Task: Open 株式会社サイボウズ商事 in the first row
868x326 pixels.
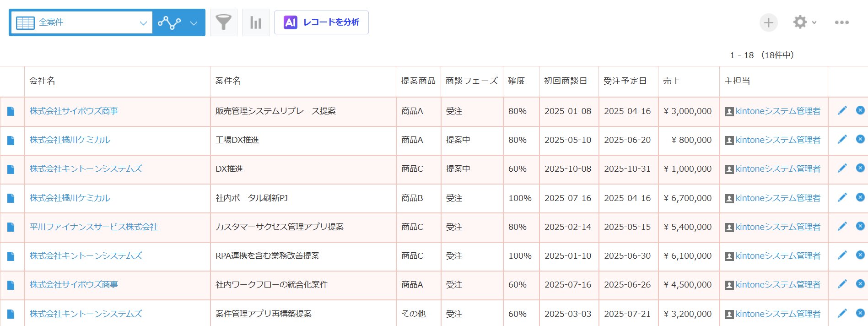Action: click(74, 111)
